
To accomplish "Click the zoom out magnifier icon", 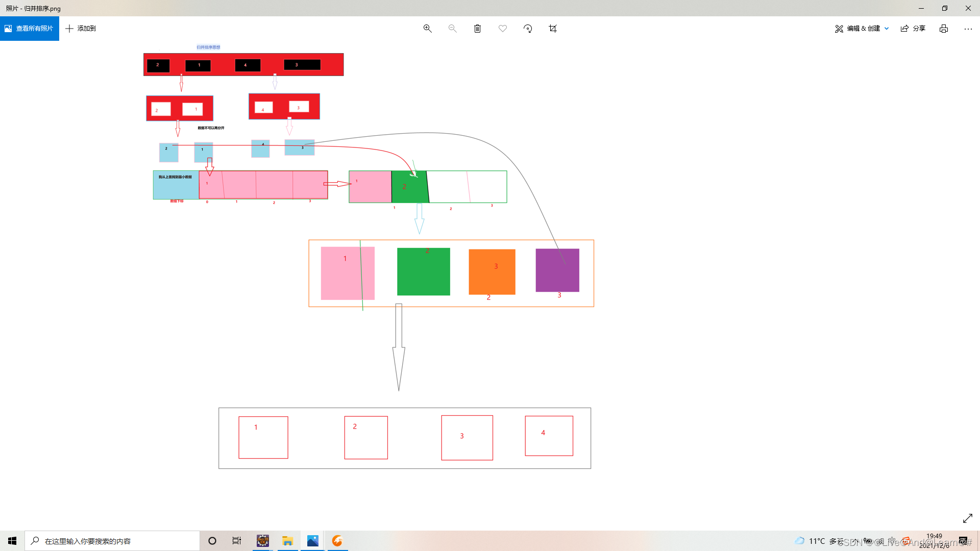I will tap(452, 29).
